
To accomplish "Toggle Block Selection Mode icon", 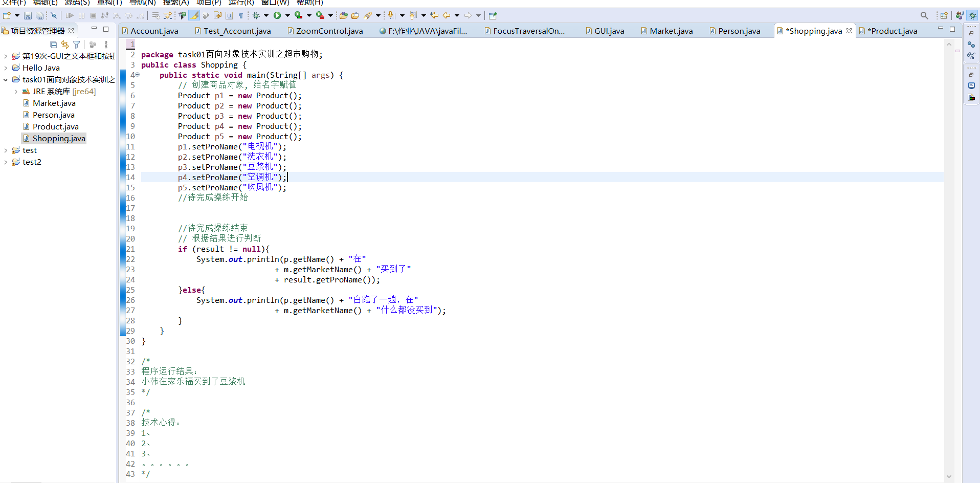I will tap(229, 15).
